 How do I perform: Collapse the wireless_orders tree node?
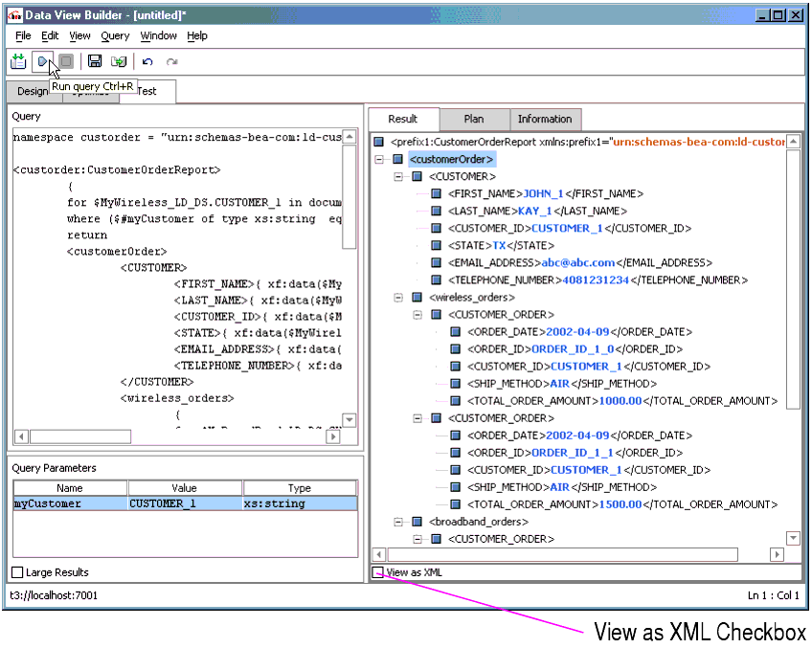398,297
